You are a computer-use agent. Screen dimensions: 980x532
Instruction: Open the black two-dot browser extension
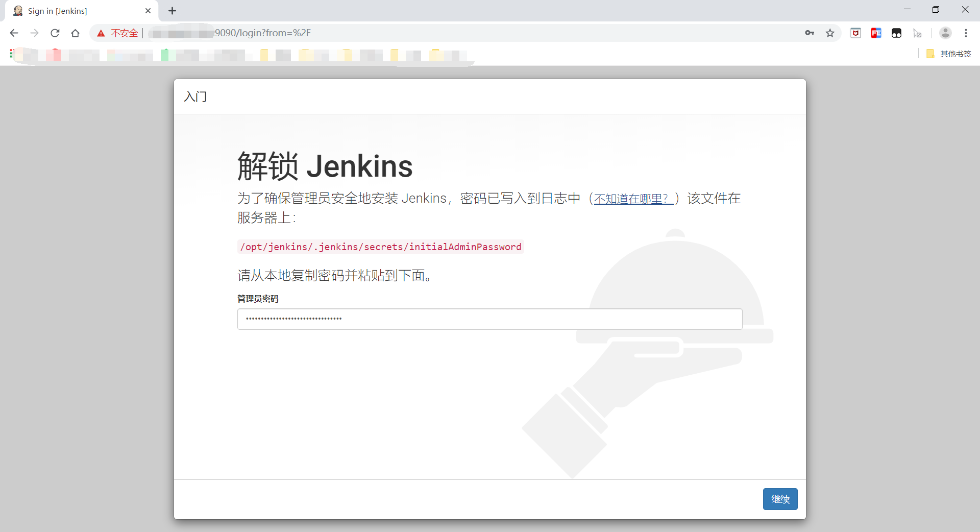pyautogui.click(x=897, y=33)
